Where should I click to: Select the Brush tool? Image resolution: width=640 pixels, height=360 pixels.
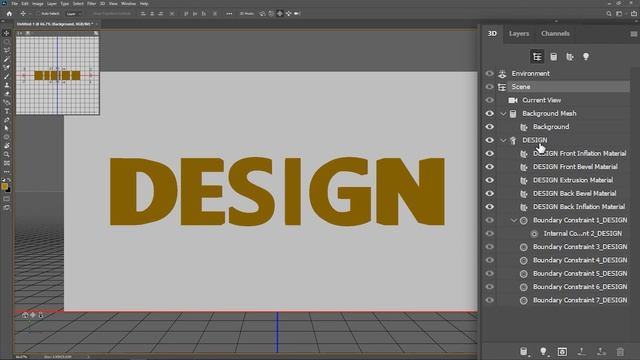[7, 76]
